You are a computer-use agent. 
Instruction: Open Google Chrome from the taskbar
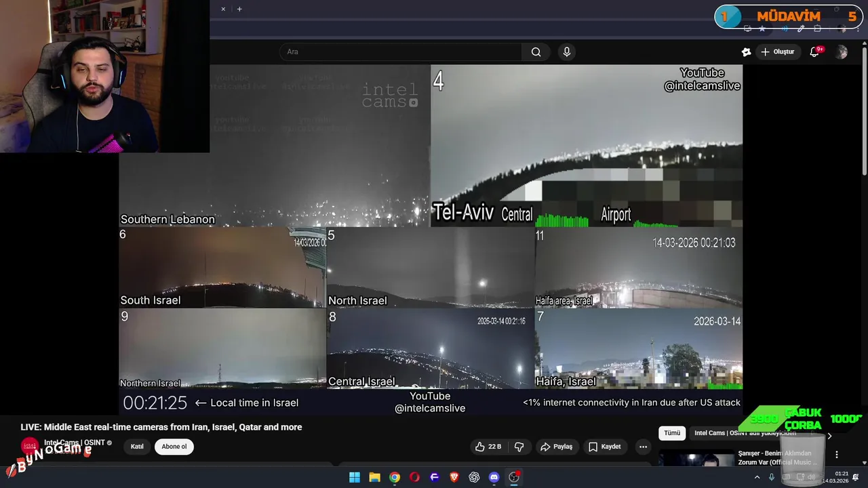395,477
